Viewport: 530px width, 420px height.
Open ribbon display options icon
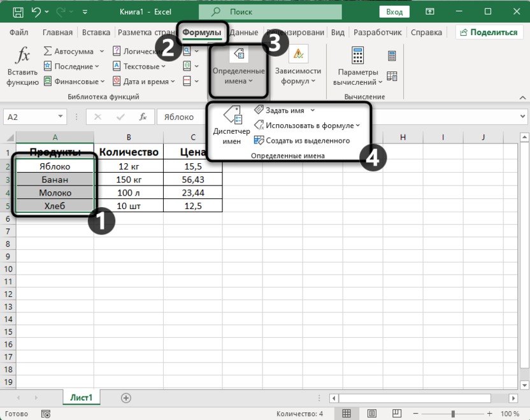pyautogui.click(x=429, y=12)
